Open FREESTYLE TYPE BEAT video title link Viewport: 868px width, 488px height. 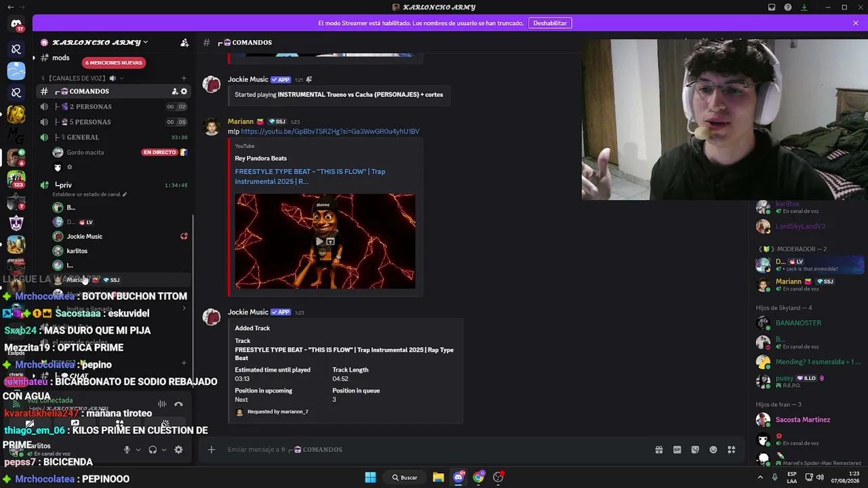310,176
